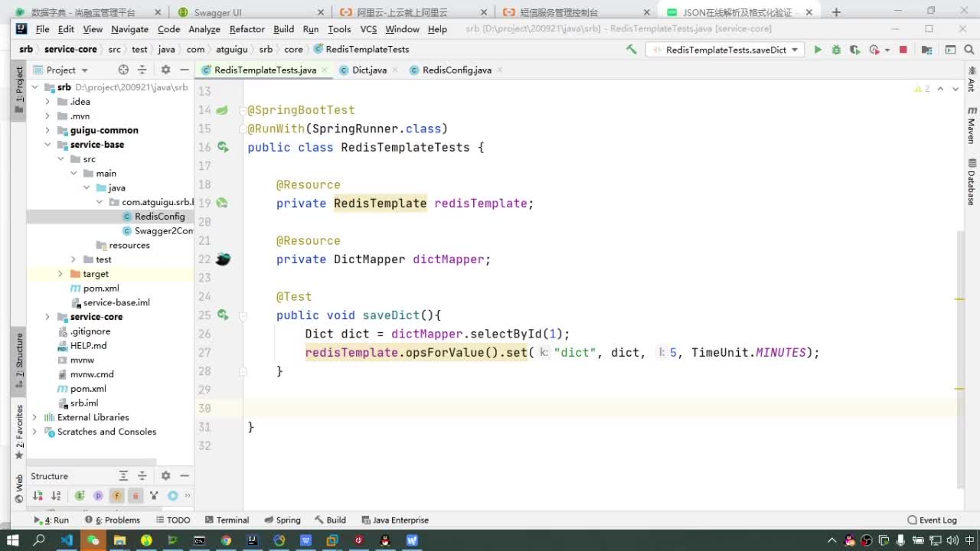980x551 pixels.
Task: Expand the service-core module
Action: point(47,317)
